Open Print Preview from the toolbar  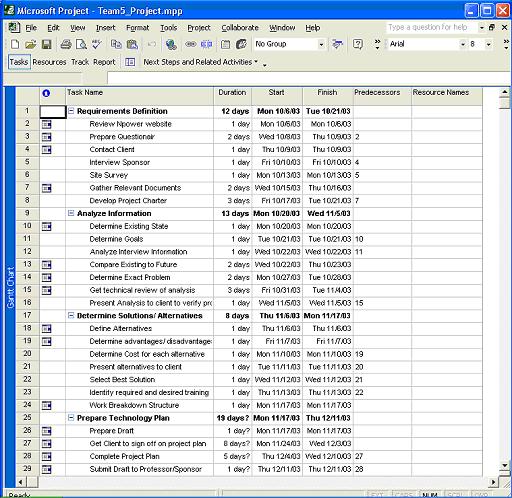81,44
